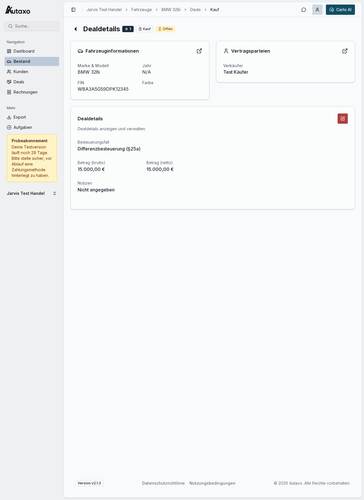Select Bestand in the sidebar

pos(32,61)
